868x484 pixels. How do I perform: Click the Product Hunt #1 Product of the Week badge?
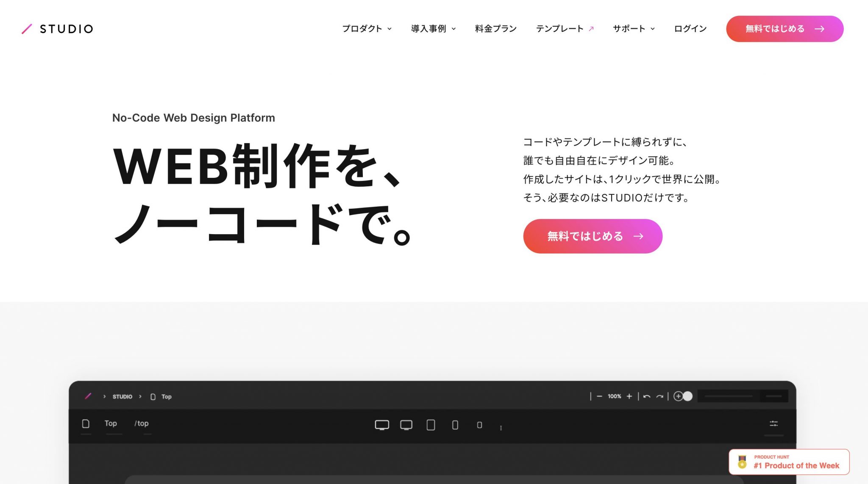pos(789,462)
